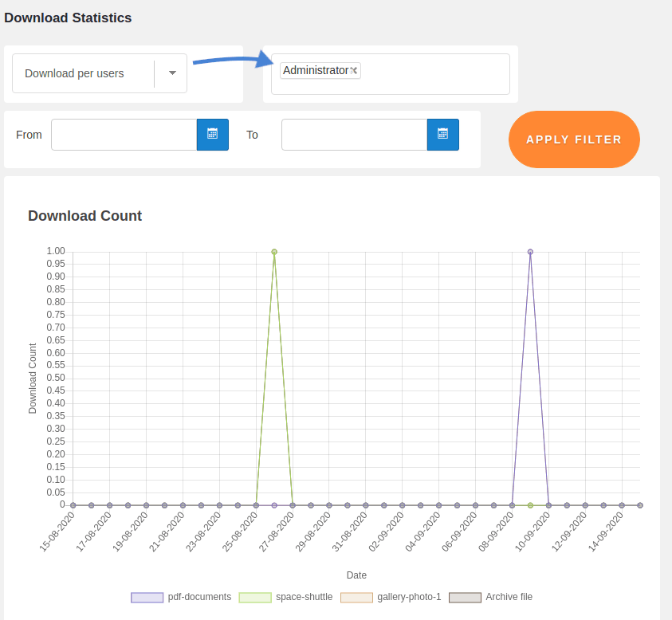This screenshot has width=672, height=620.
Task: Expand the Download per users dropdown arrow
Action: pyautogui.click(x=172, y=73)
